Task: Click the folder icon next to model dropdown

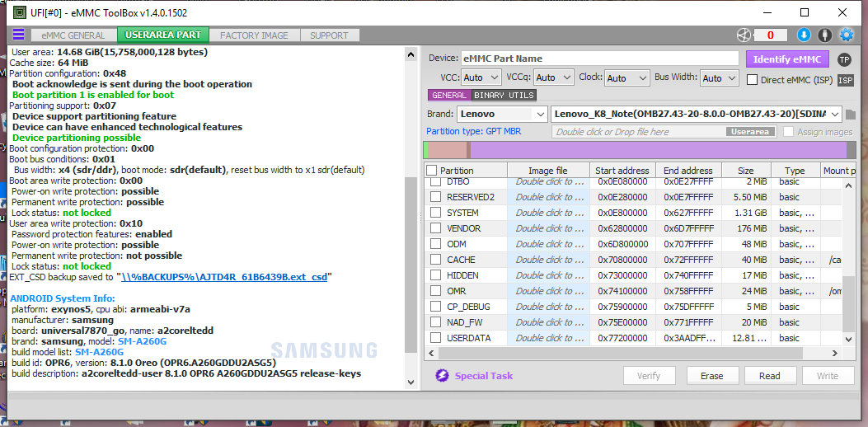Action: coord(851,115)
